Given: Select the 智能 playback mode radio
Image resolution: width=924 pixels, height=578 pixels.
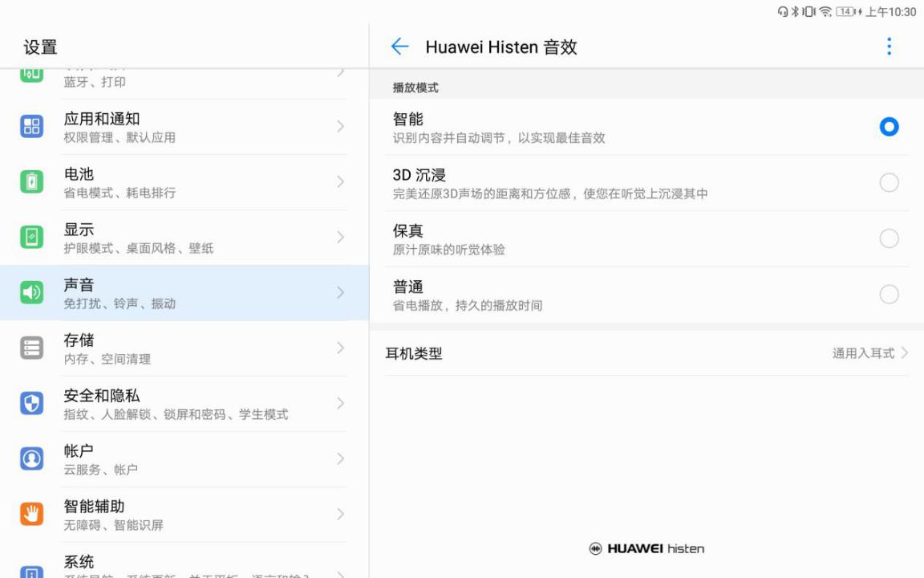Looking at the screenshot, I should [x=889, y=127].
